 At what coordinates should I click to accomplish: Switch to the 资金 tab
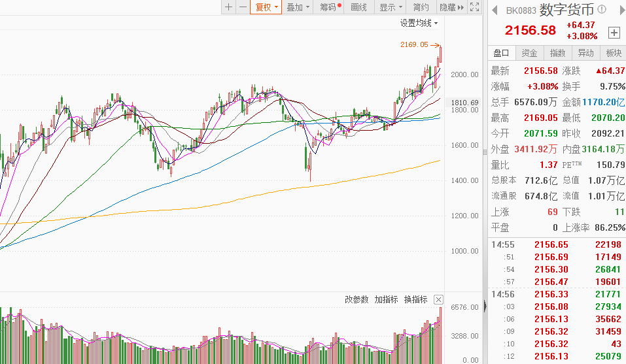tap(530, 53)
